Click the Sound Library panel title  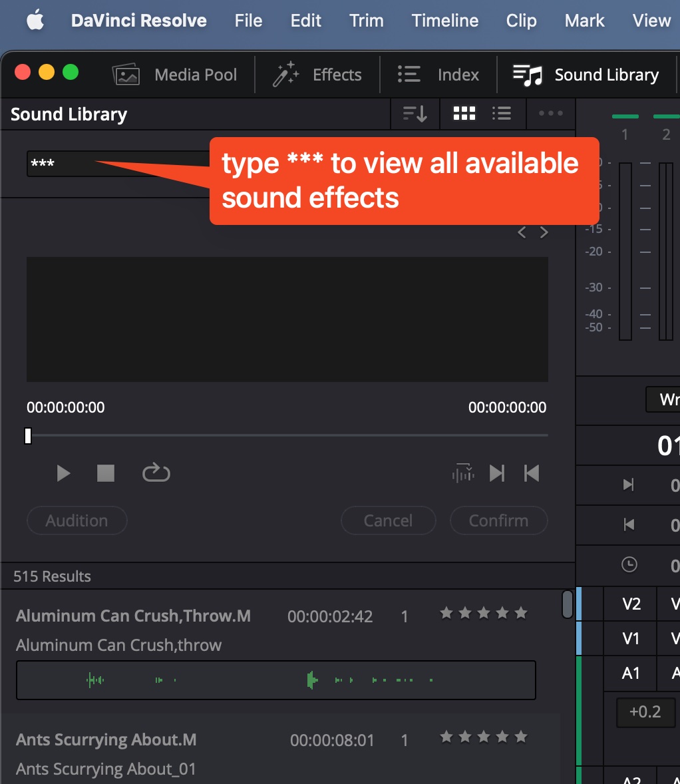[x=69, y=114]
